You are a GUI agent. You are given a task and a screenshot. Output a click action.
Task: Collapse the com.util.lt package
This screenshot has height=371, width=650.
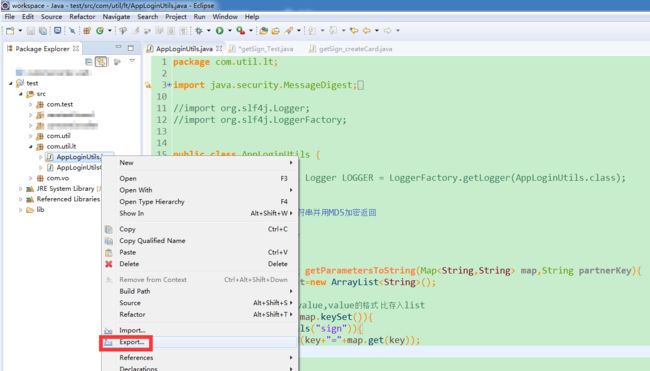(30, 147)
